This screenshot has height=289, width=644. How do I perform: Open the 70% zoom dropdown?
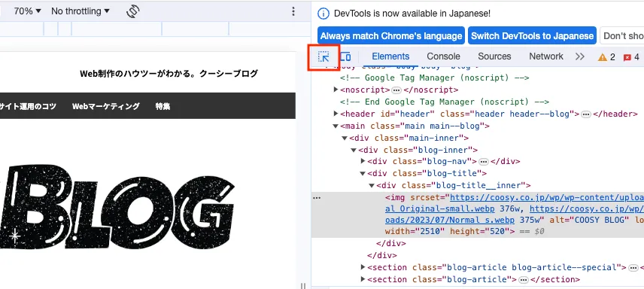coord(28,11)
